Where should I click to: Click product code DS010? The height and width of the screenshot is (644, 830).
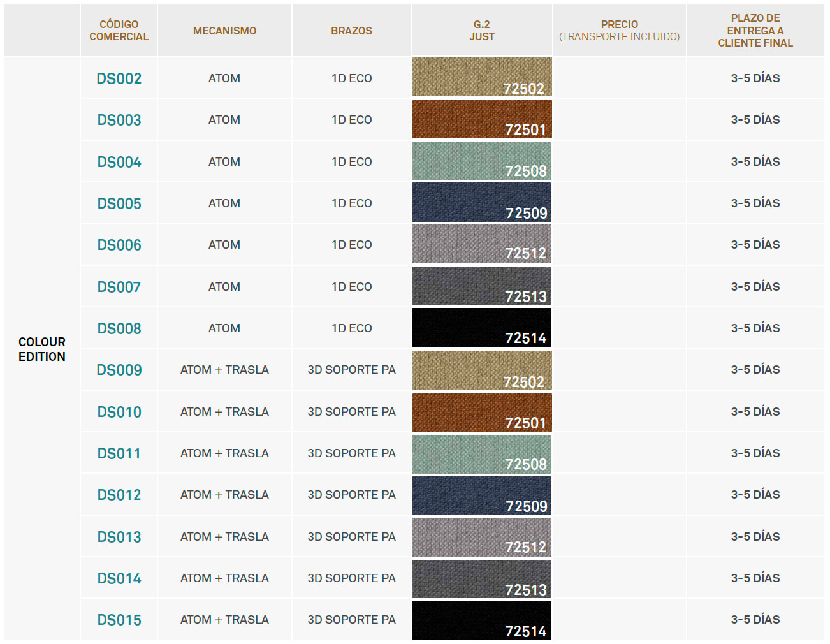point(119,412)
